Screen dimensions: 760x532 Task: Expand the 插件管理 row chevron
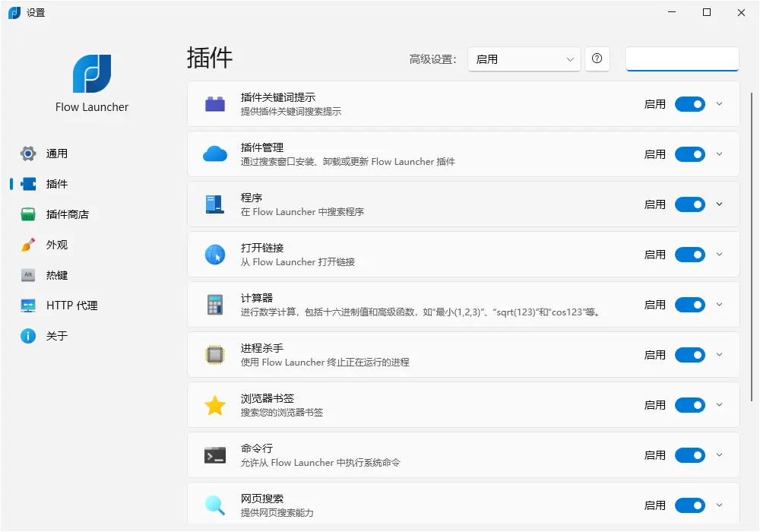pos(719,154)
